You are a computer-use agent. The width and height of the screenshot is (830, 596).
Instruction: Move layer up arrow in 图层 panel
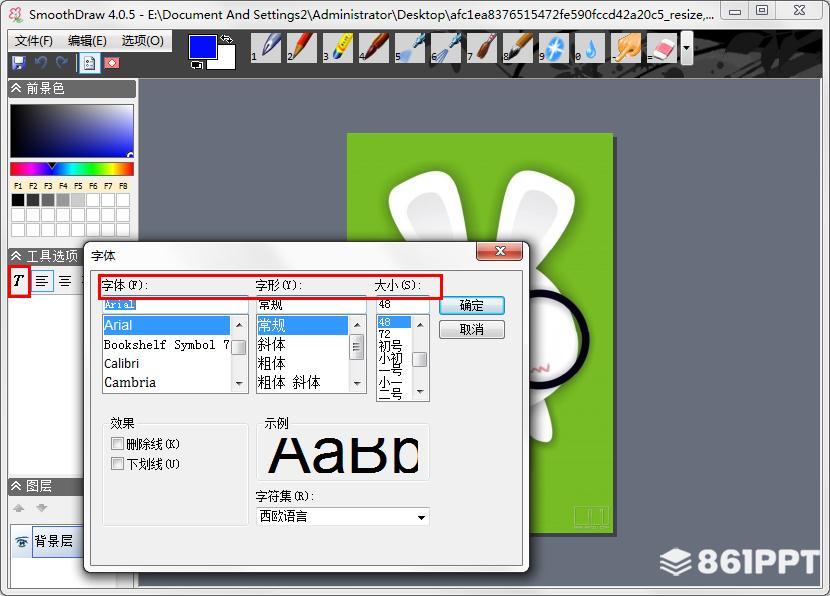pos(19,508)
